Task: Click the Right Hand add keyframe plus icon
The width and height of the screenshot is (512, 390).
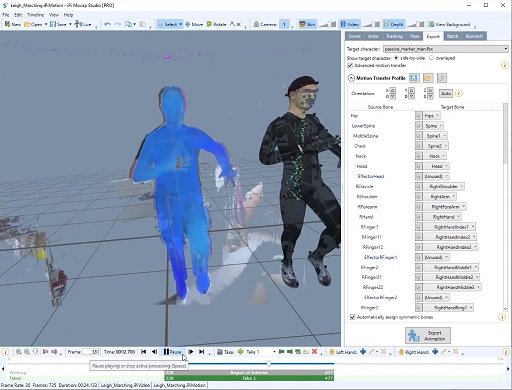Action: 435,352
